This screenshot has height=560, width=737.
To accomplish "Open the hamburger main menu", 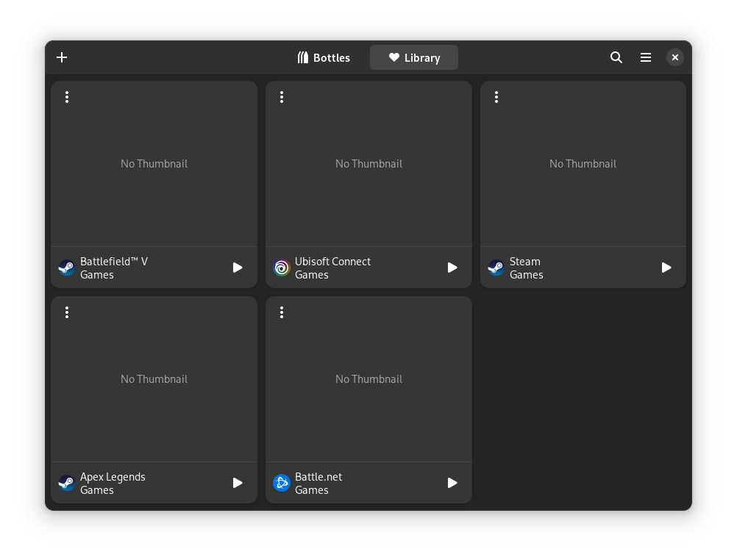I will pos(646,57).
